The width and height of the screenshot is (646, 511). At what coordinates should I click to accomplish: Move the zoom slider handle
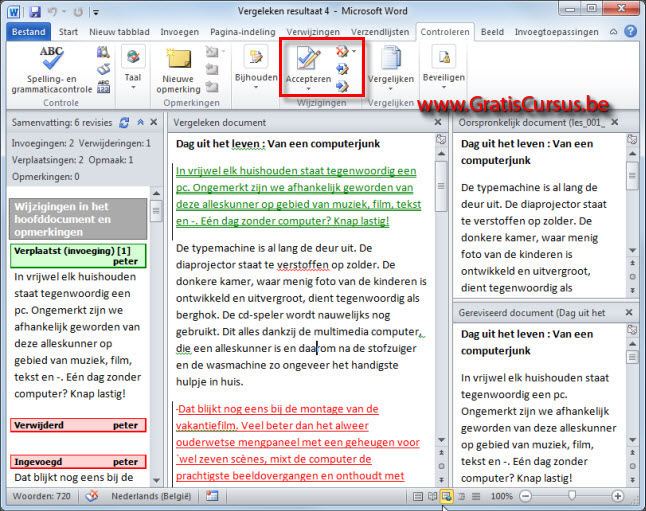tap(571, 496)
